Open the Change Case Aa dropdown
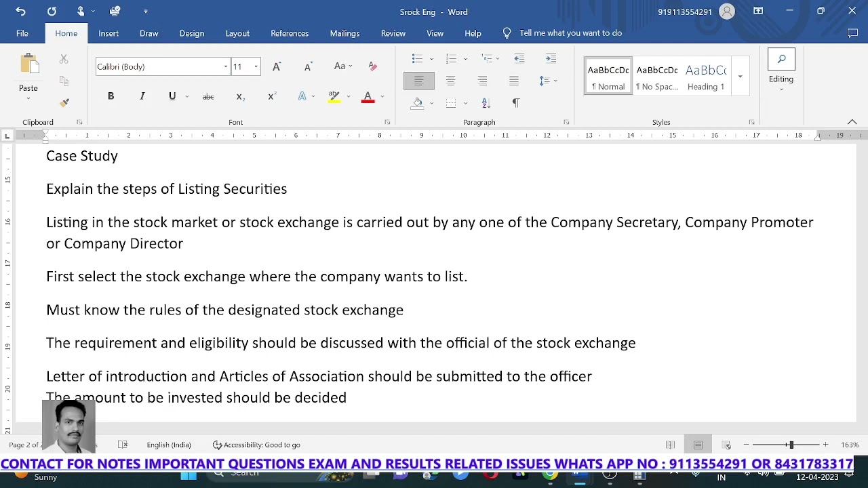This screenshot has width=868, height=488. click(x=342, y=66)
